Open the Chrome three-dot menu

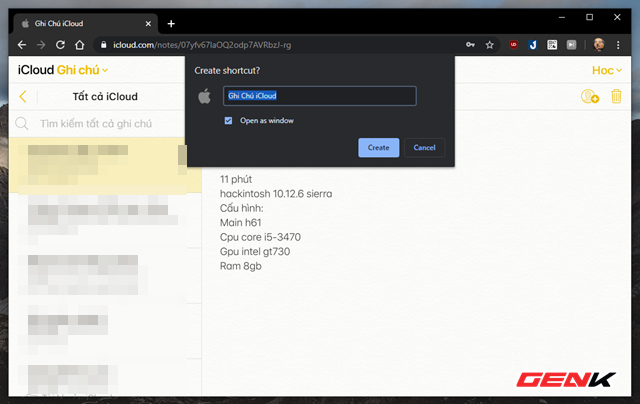coord(620,45)
